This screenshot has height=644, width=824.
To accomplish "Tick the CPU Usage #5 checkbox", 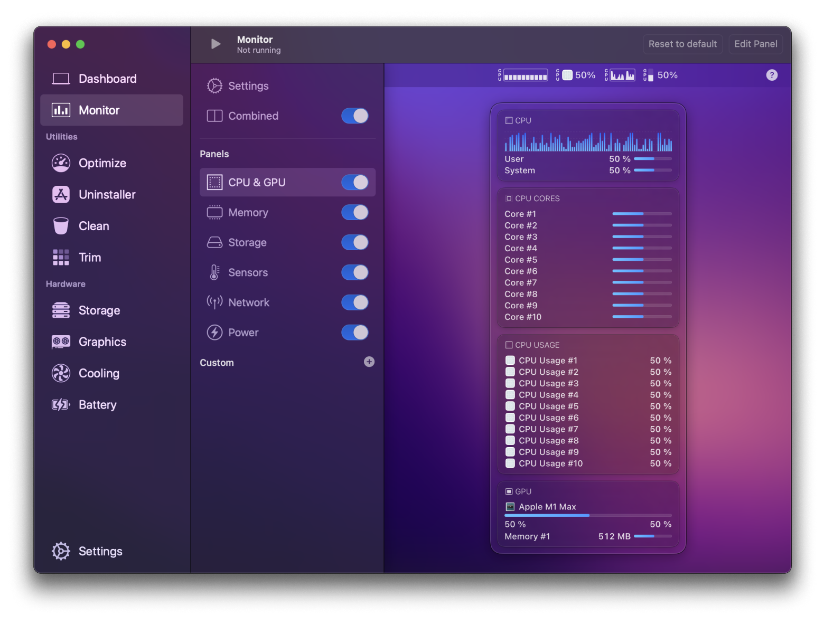I will (510, 406).
